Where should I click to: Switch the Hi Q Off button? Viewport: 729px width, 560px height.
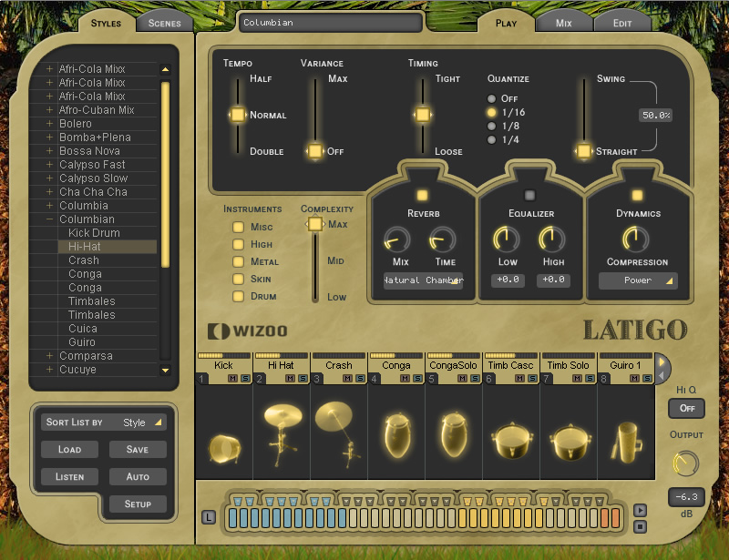[x=687, y=408]
